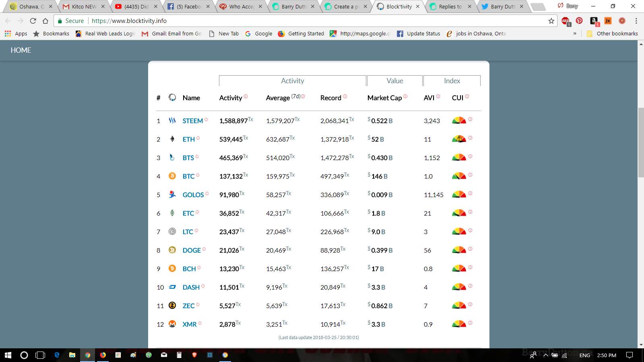
Task: Click the CUI gauge icon for STEEM
Action: (x=459, y=120)
